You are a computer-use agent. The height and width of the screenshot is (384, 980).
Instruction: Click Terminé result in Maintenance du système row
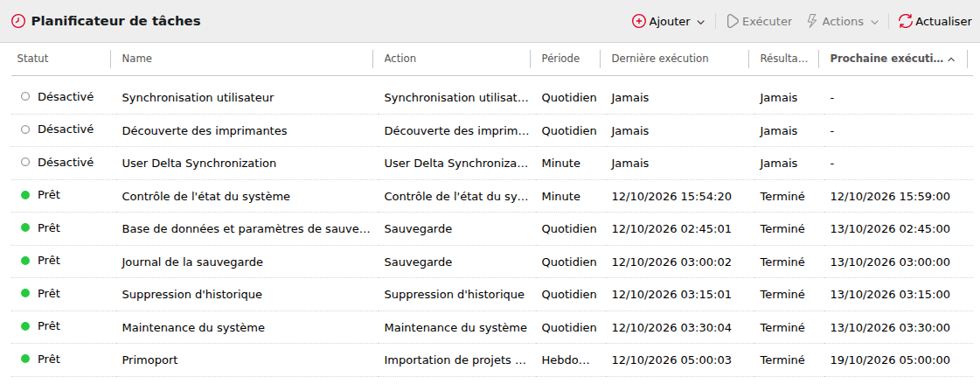point(782,328)
